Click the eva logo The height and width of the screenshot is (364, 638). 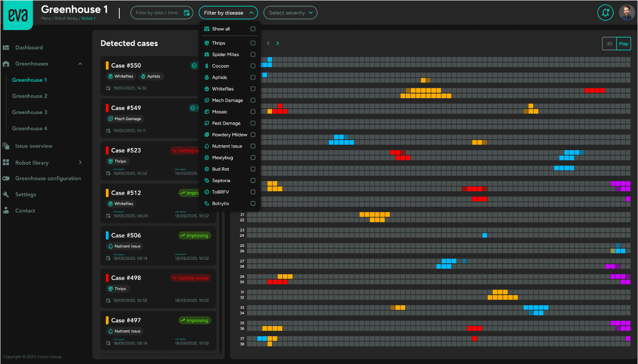pyautogui.click(x=17, y=15)
